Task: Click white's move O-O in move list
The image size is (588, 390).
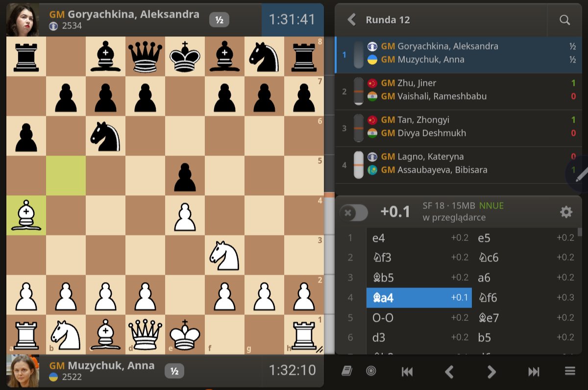Action: click(419, 318)
